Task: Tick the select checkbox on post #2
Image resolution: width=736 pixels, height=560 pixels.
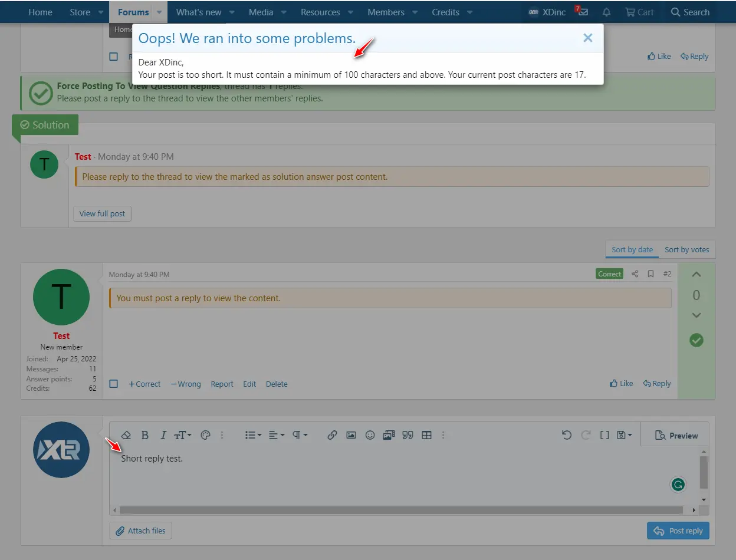Action: 114,384
